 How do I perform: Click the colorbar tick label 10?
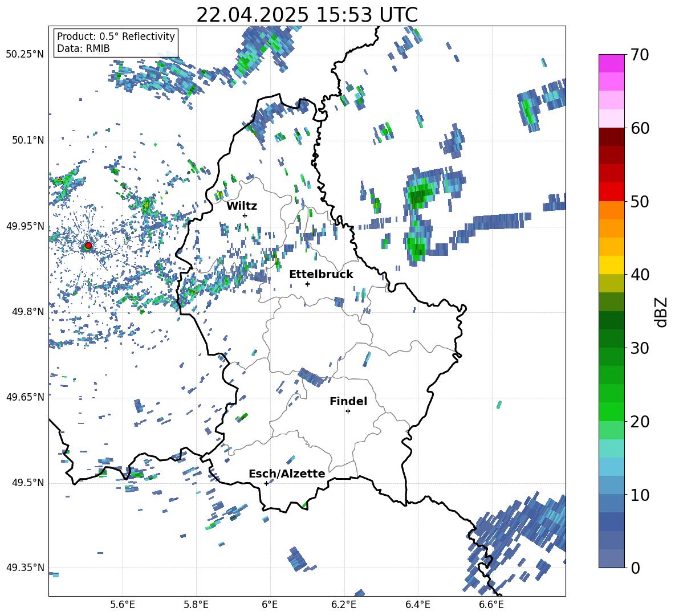coord(640,495)
